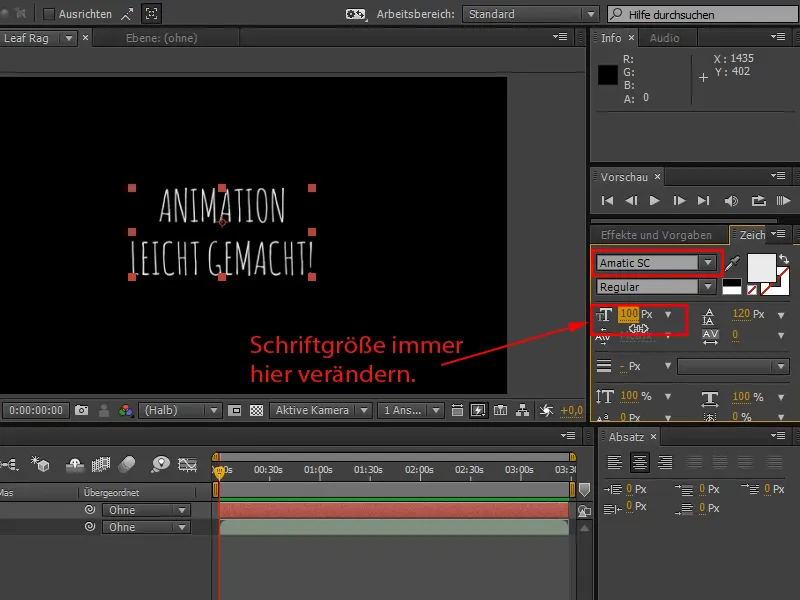Screen dimensions: 800x600
Task: Click the Show Snapshot person icon
Action: [104, 410]
